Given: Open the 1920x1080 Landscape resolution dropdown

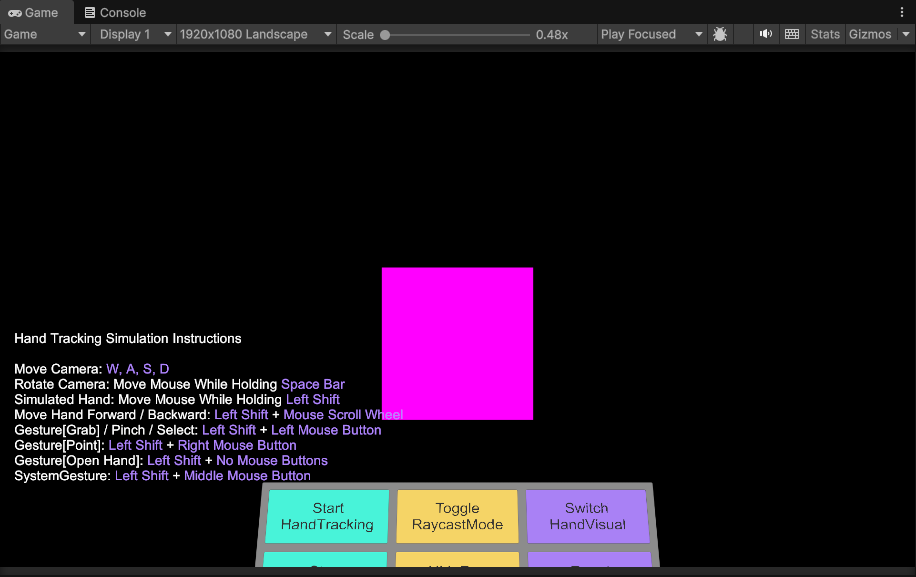Looking at the screenshot, I should tap(256, 34).
